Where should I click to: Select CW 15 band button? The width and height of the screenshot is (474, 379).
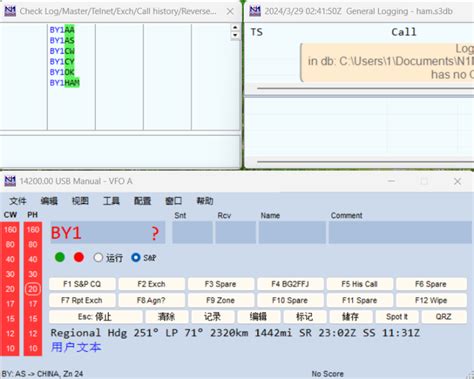click(10, 319)
